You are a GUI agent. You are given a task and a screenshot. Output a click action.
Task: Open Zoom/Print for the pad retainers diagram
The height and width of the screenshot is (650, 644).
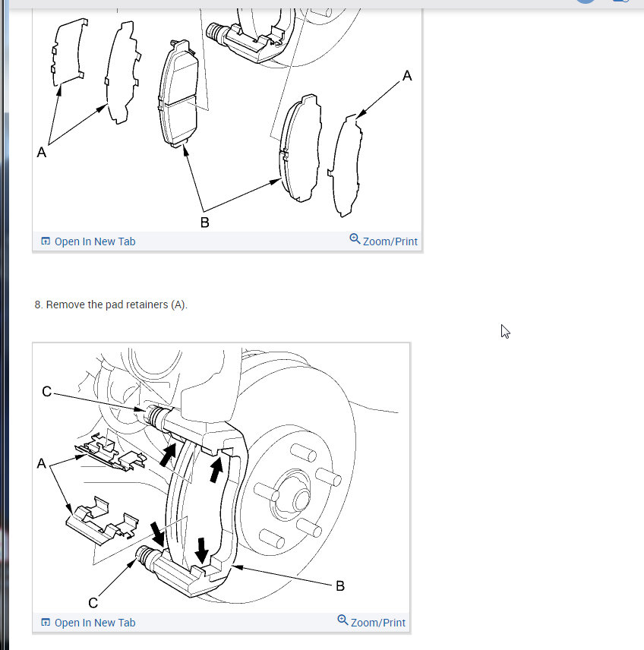pos(371,622)
